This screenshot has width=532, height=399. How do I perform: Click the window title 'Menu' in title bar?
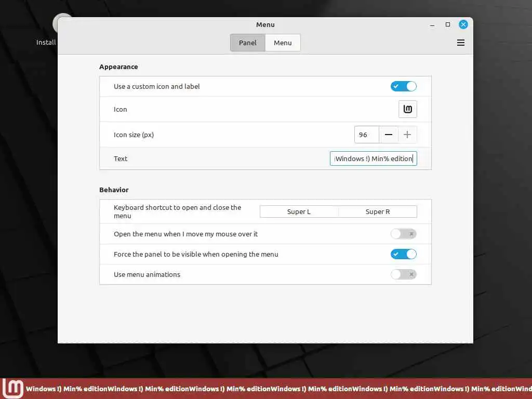[x=265, y=25]
